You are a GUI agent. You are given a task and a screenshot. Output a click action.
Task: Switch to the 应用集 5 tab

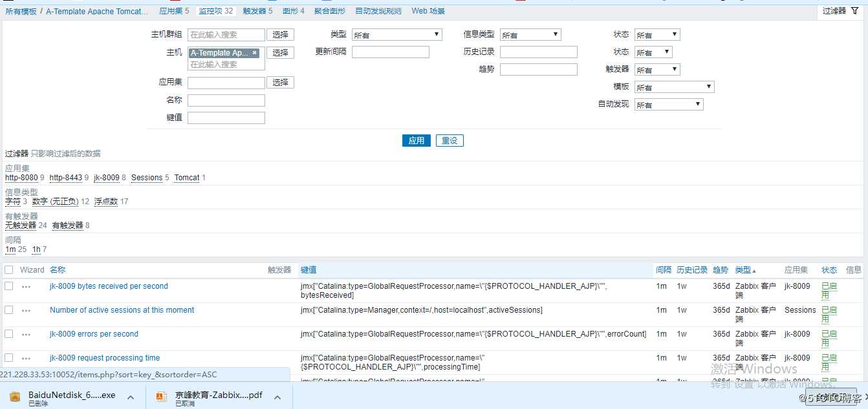pos(174,11)
